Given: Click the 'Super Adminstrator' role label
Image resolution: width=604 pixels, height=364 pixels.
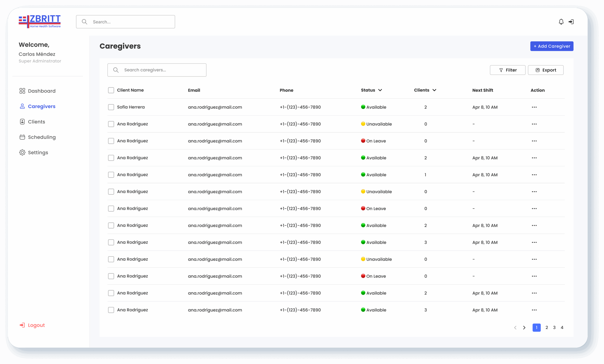Looking at the screenshot, I should click(40, 61).
